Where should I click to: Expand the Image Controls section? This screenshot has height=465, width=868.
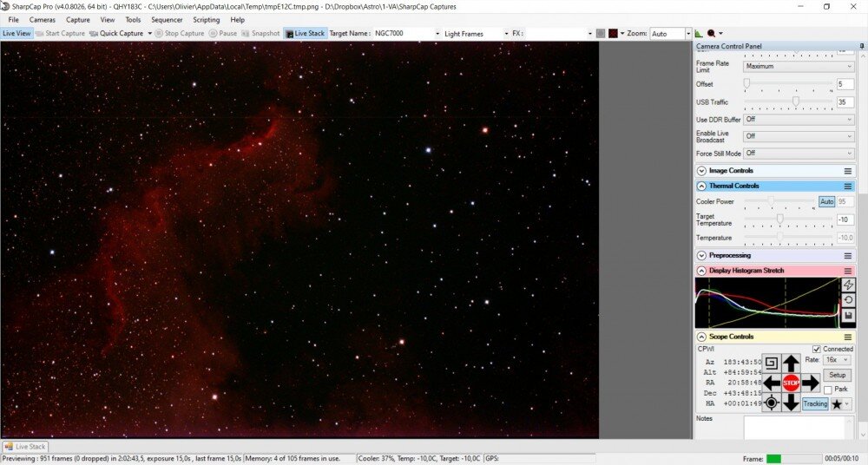(701, 171)
